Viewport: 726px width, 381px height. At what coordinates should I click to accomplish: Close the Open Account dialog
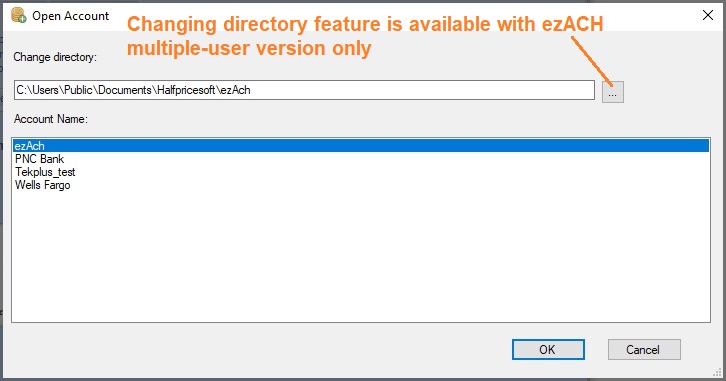(707, 15)
